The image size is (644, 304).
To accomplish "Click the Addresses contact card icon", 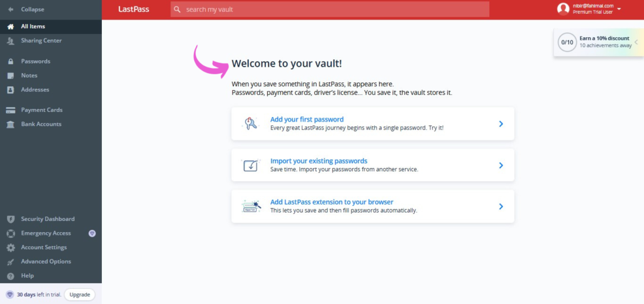I will click(x=11, y=89).
